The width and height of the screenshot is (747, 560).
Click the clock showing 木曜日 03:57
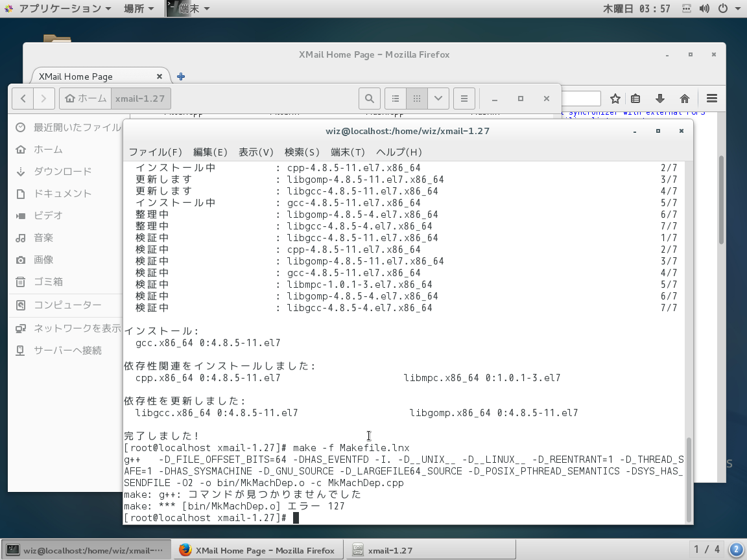pyautogui.click(x=637, y=8)
